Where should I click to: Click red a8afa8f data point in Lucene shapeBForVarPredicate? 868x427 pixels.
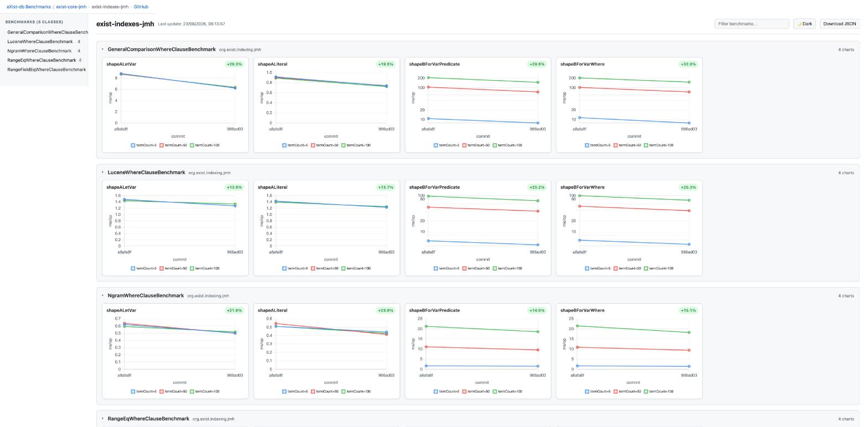[x=428, y=207]
